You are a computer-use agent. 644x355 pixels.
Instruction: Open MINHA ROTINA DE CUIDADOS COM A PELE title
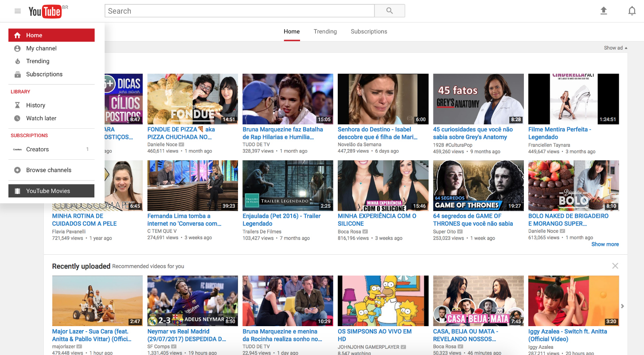click(84, 220)
